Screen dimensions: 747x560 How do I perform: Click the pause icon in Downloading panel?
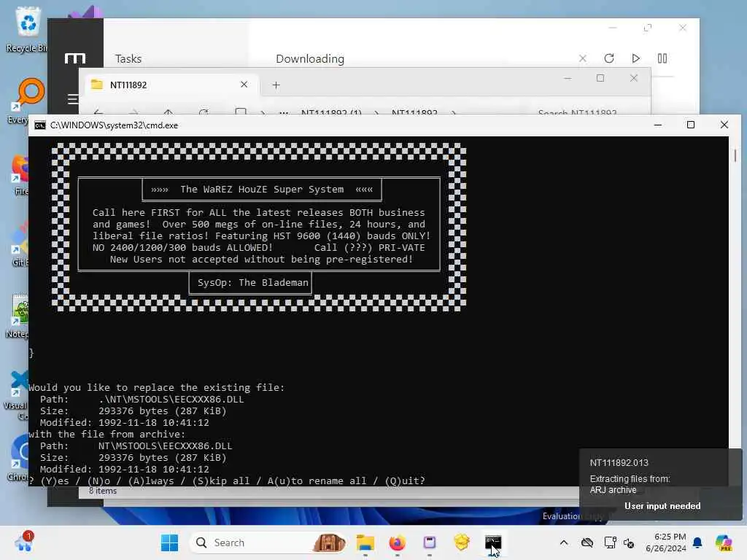coord(662,58)
